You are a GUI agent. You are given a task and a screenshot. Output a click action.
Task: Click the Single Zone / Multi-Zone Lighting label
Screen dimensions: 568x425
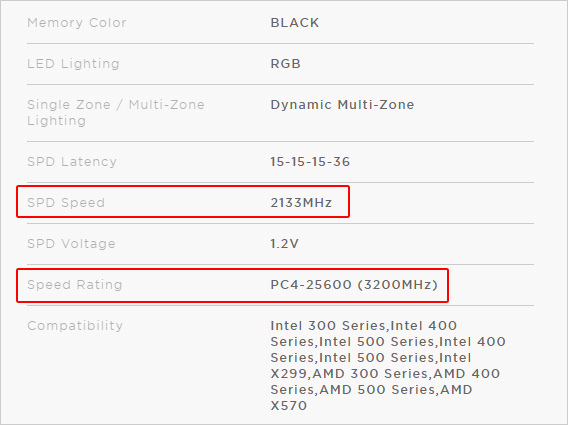116,113
